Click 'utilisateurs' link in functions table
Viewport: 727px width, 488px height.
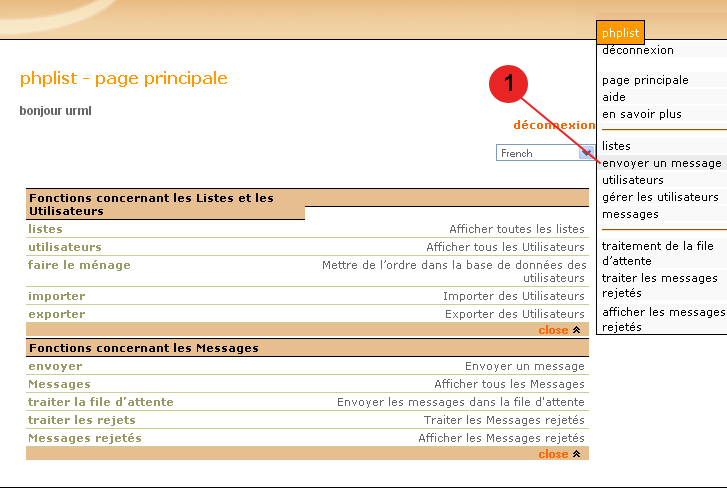point(64,247)
